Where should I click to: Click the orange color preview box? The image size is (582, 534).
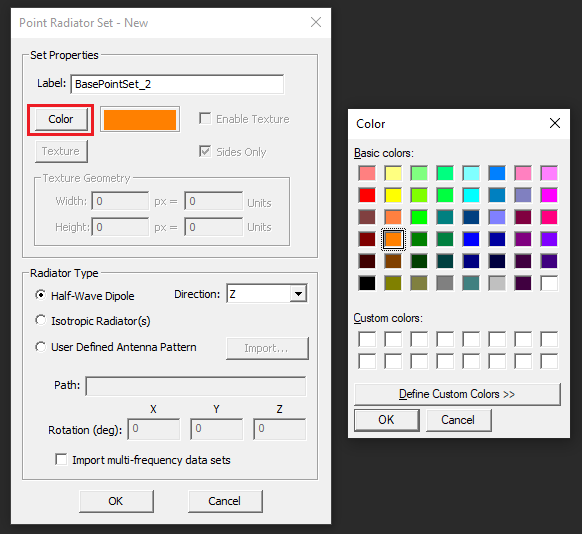tap(140, 119)
